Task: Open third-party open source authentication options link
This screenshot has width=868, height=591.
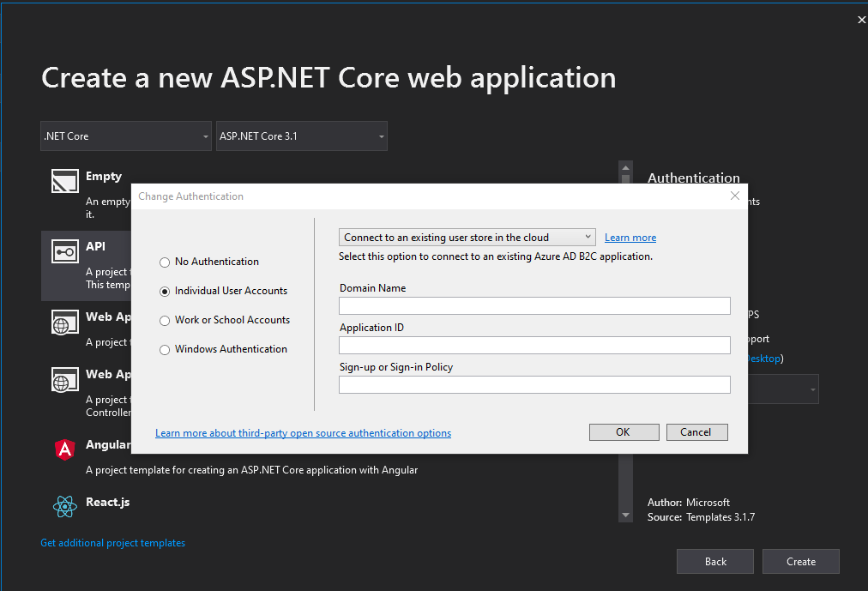Action: tap(303, 432)
